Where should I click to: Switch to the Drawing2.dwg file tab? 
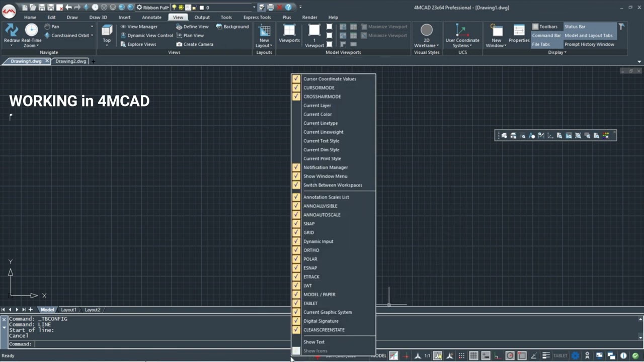tap(71, 61)
